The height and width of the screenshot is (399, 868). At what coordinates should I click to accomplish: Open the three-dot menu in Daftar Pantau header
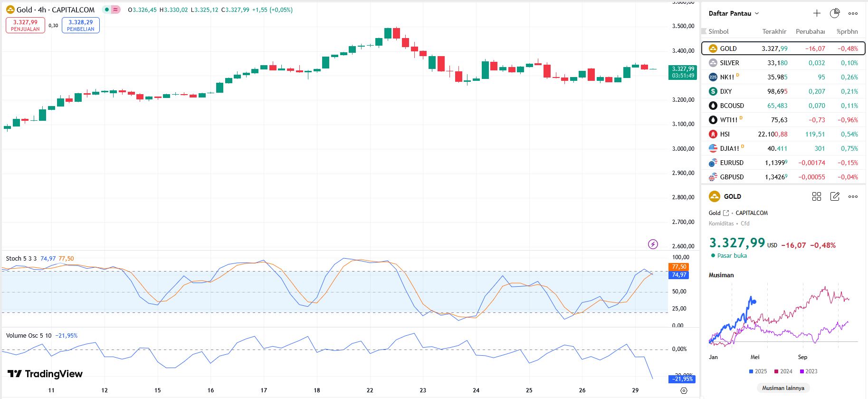853,13
